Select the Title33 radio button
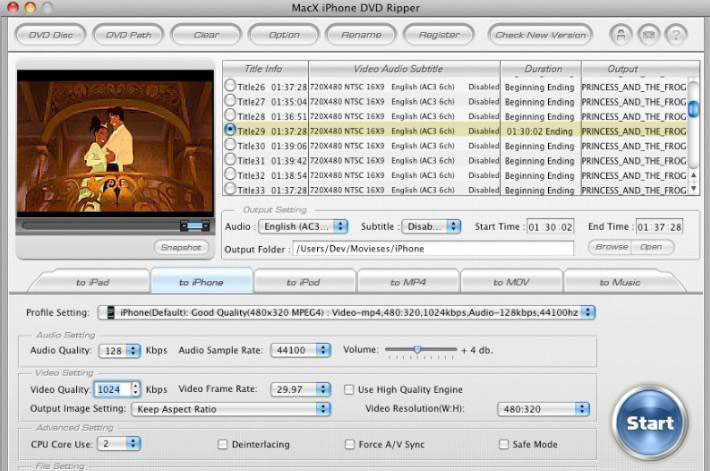Image resolution: width=710 pixels, height=471 pixels. tap(230, 188)
